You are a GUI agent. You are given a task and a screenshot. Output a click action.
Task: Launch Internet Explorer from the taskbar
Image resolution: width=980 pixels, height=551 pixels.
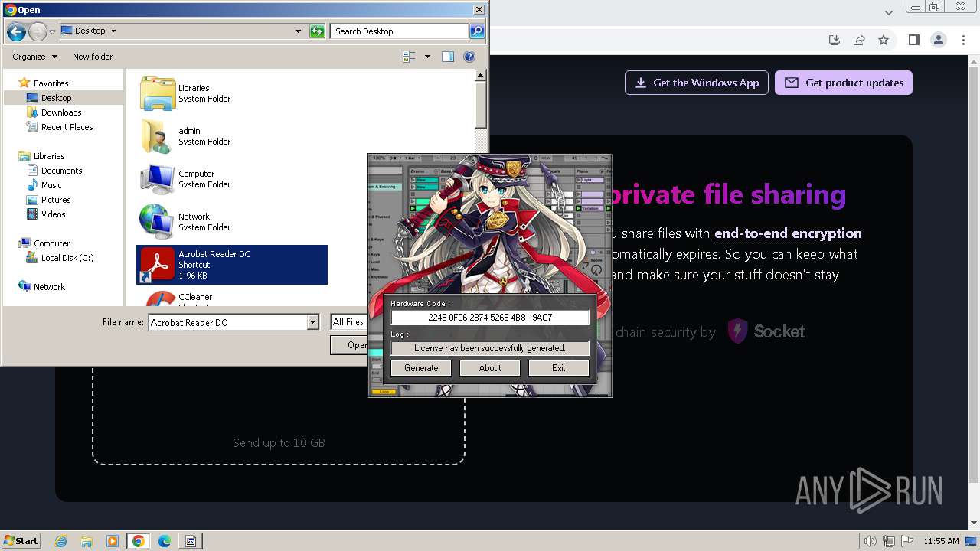tap(61, 541)
